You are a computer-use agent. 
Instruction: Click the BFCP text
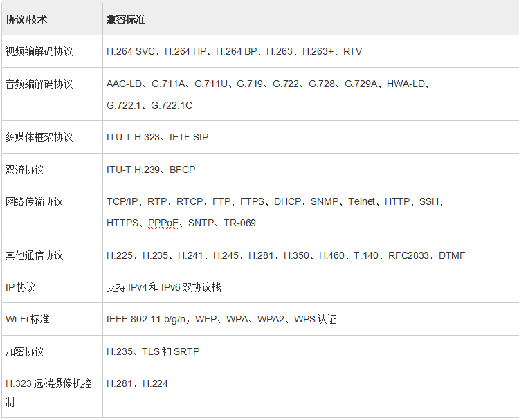[183, 170]
